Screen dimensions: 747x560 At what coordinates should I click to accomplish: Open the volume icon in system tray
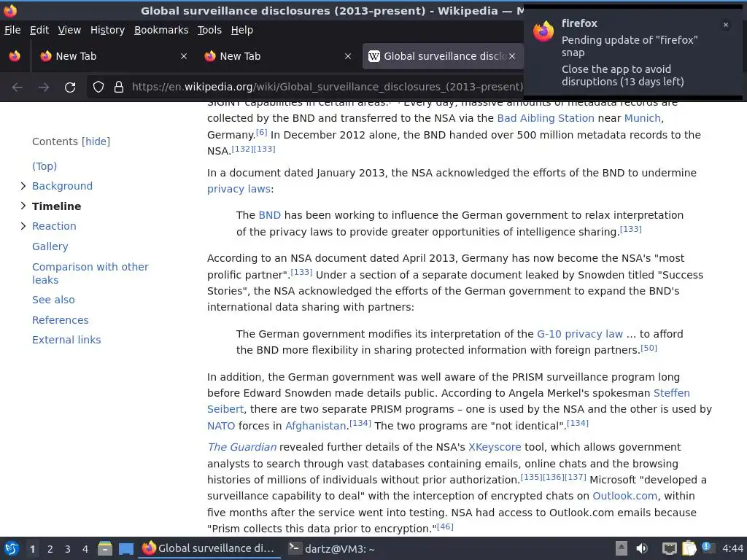click(642, 548)
